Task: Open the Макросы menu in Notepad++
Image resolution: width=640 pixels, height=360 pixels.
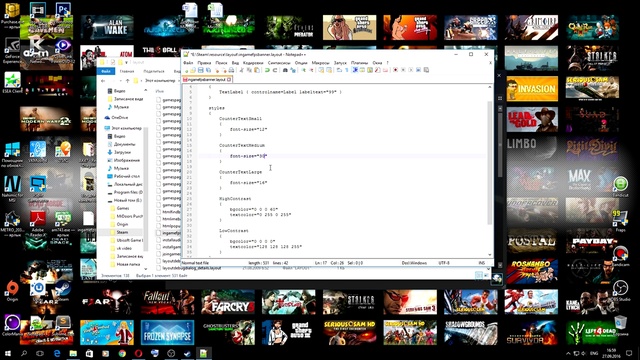Action: click(x=320, y=63)
